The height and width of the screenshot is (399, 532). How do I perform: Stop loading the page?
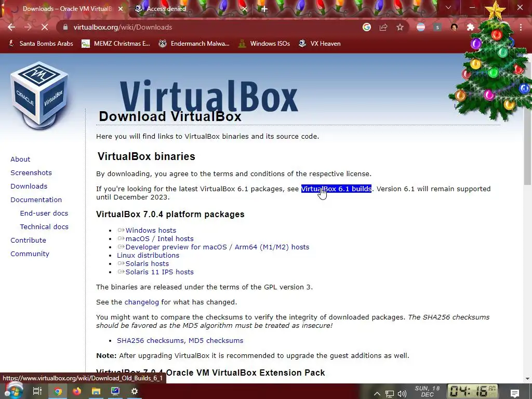tap(45, 27)
